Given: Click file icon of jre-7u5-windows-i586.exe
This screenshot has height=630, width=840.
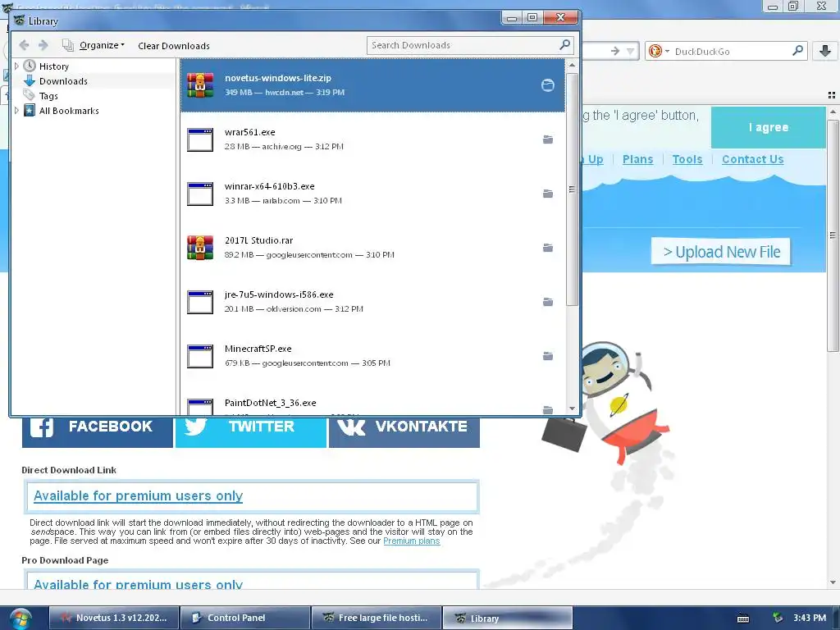Looking at the screenshot, I should tap(200, 302).
